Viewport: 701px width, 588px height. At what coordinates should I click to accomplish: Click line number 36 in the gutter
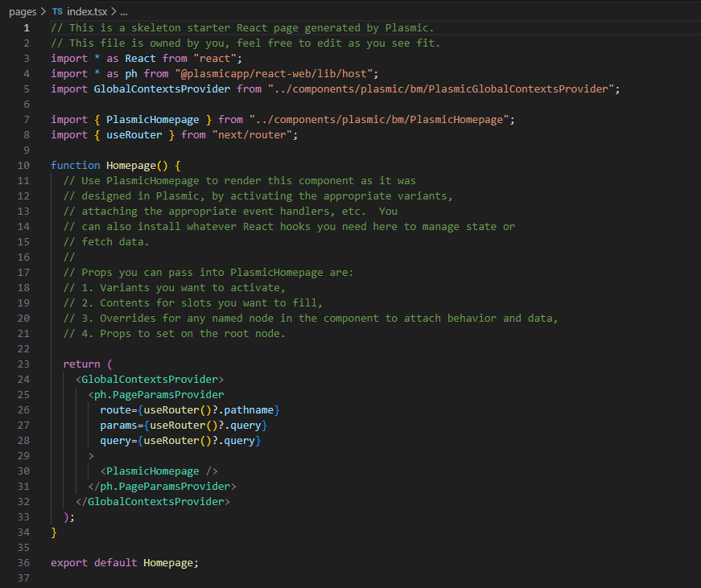click(x=23, y=563)
